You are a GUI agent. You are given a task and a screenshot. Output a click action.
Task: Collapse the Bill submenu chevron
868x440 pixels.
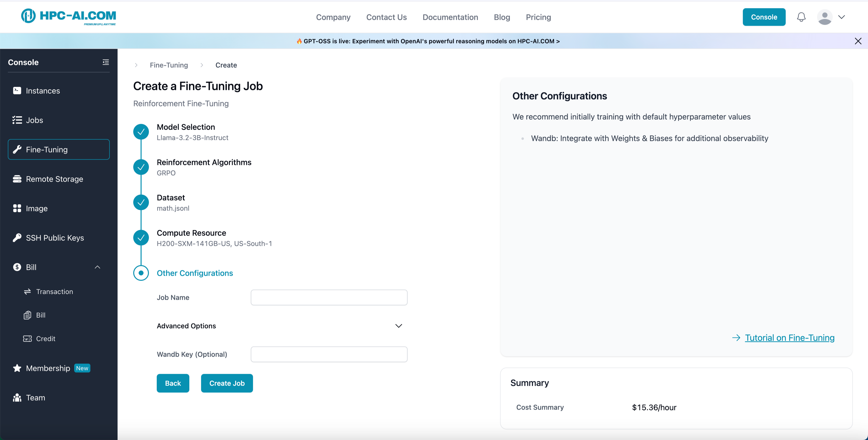[97, 267]
